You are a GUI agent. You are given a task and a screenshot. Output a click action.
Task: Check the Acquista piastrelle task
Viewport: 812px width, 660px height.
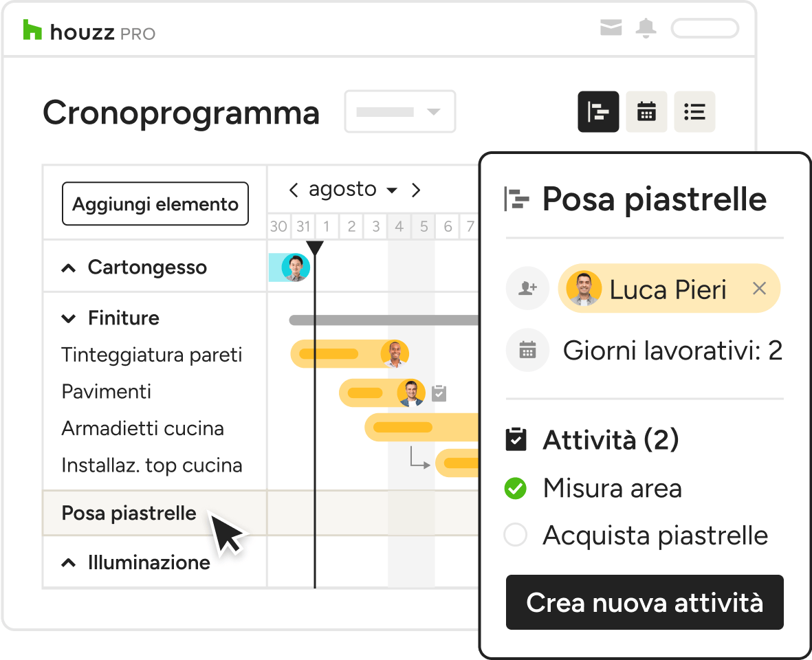pos(515,535)
